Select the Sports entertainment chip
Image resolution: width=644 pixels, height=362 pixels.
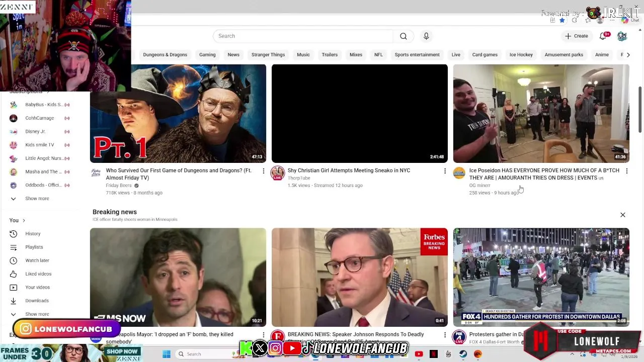coord(417,55)
